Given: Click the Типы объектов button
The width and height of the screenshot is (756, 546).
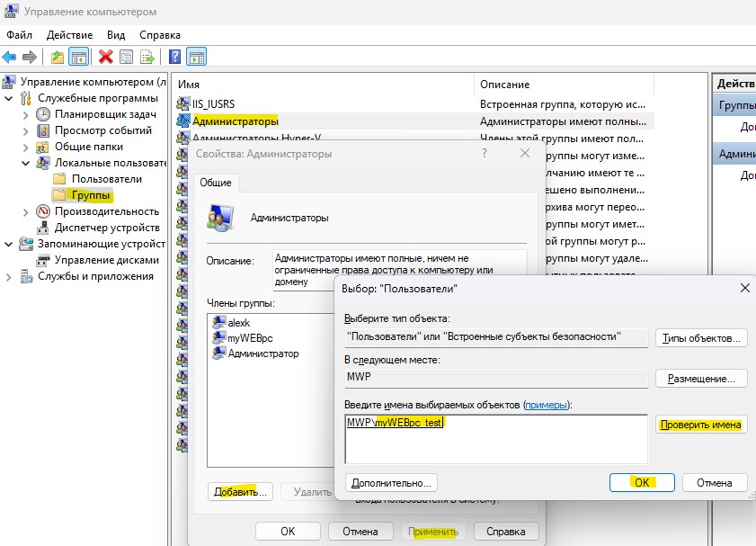Looking at the screenshot, I should (x=701, y=338).
